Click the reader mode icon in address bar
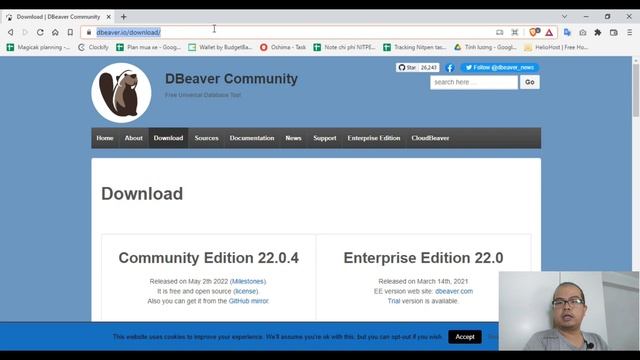This screenshot has width=640, height=360. pyautogui.click(x=500, y=32)
